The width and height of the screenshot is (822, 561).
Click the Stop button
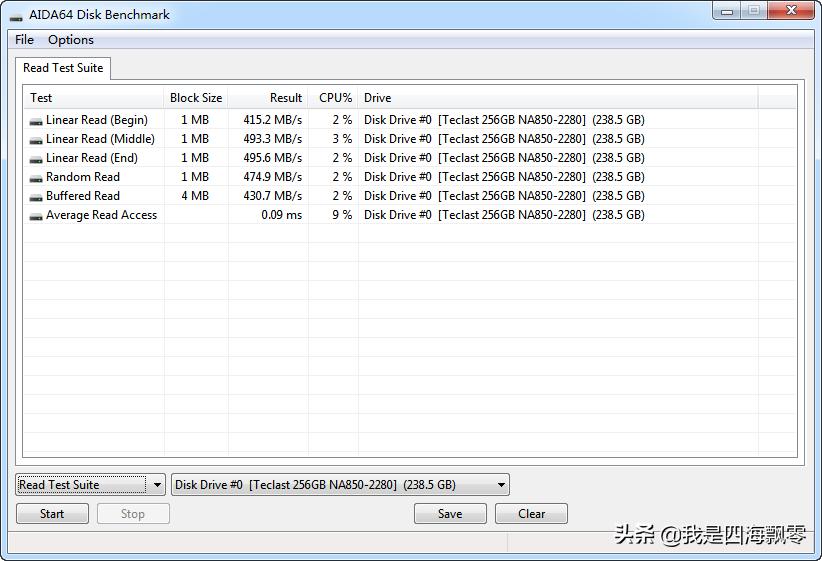tap(133, 514)
